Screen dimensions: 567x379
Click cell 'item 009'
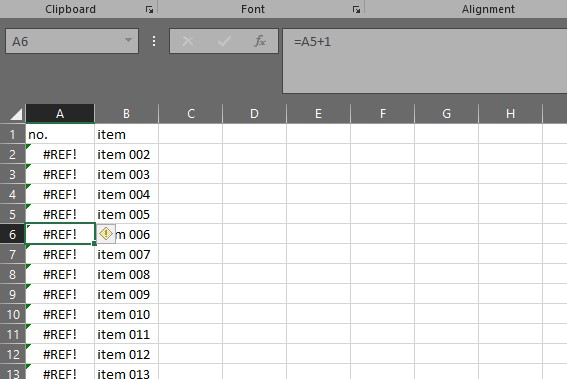[x=126, y=294]
